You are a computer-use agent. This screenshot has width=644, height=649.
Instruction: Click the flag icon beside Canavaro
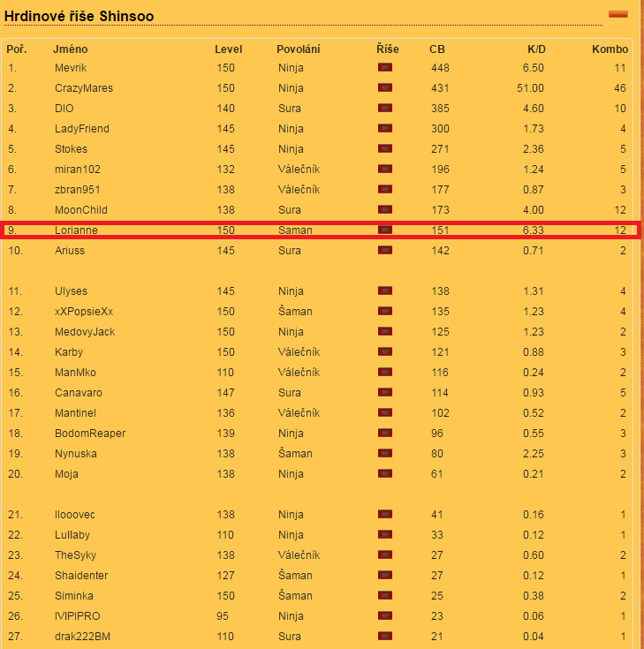[x=385, y=393]
